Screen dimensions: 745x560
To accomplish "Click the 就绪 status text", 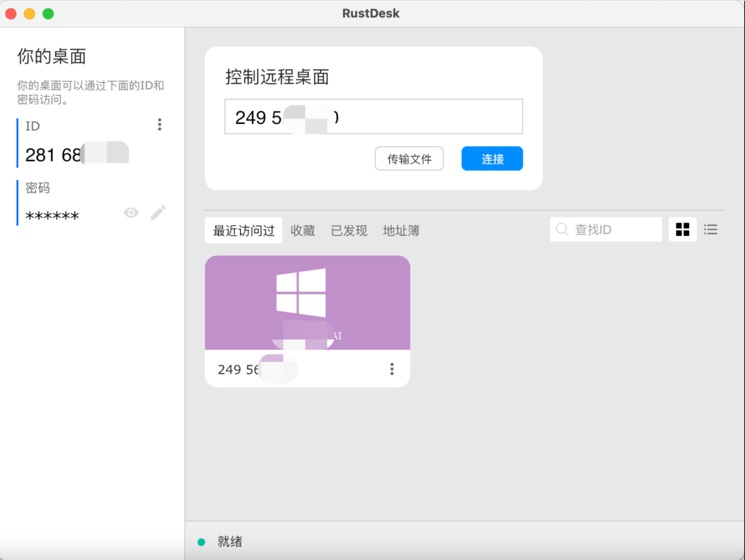I will tap(230, 541).
